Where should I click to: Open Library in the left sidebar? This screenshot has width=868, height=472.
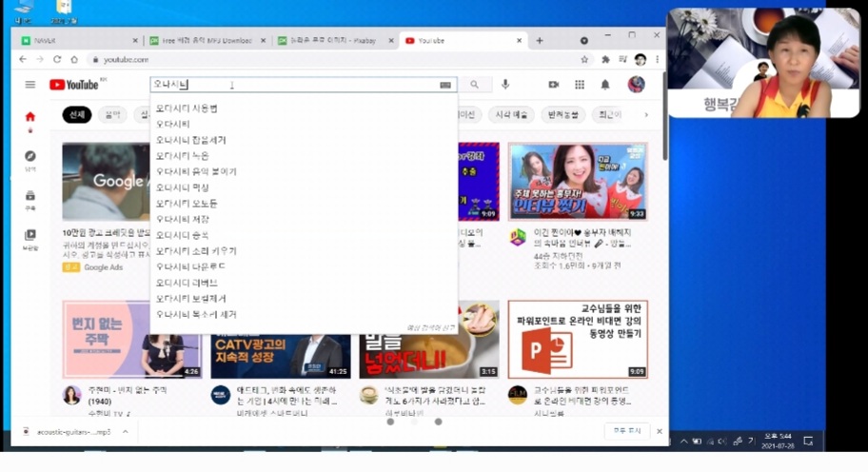tap(30, 236)
